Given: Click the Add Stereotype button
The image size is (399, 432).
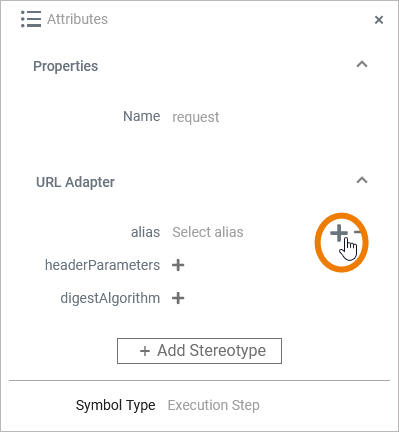Looking at the screenshot, I should 199,351.
